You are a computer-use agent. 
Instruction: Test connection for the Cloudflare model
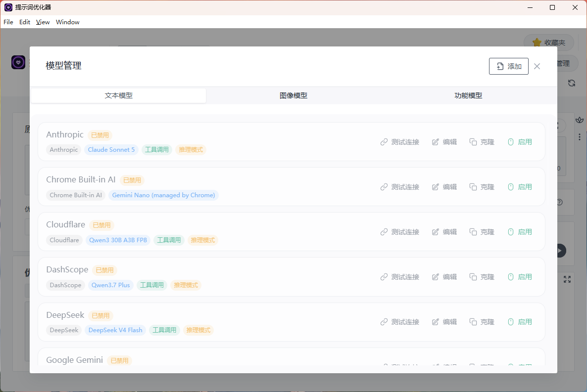pyautogui.click(x=400, y=232)
